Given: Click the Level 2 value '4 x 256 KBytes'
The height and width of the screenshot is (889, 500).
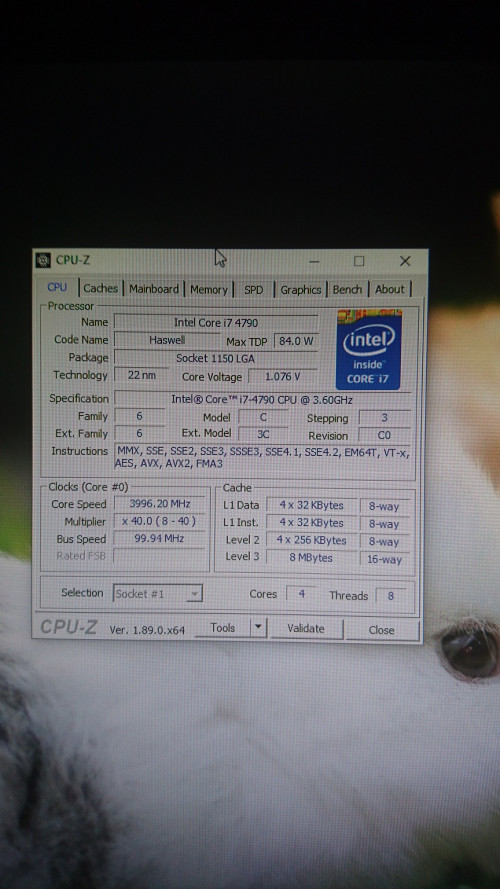Looking at the screenshot, I should 312,540.
